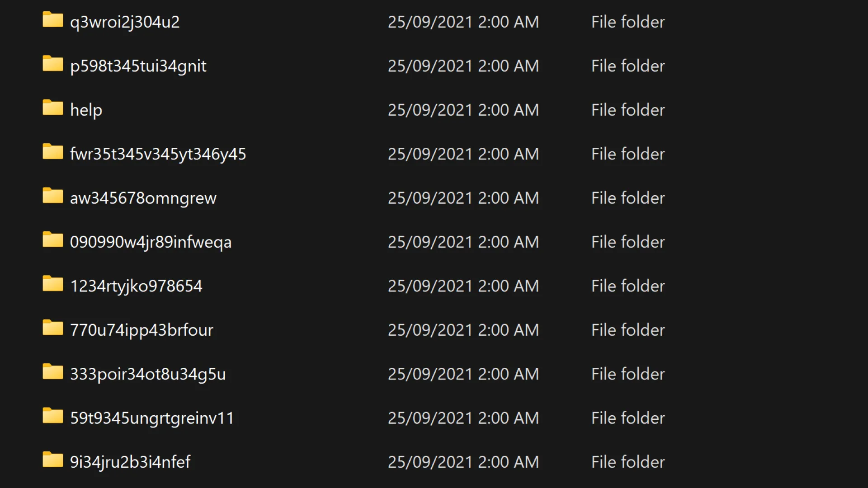Click date modified of aw345678omngrew row
Screen dimensions: 868x488
463,198
